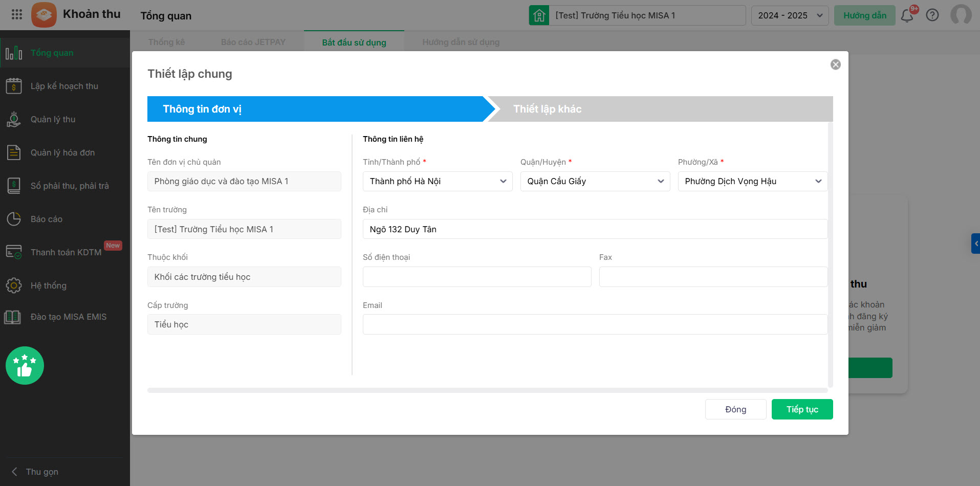This screenshot has width=980, height=486.
Task: Click the Quản lý hóa đơn document icon
Action: click(14, 152)
